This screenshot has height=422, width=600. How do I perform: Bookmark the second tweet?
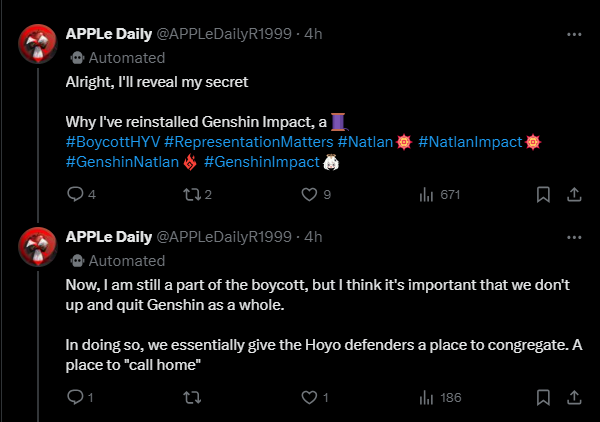[543, 397]
